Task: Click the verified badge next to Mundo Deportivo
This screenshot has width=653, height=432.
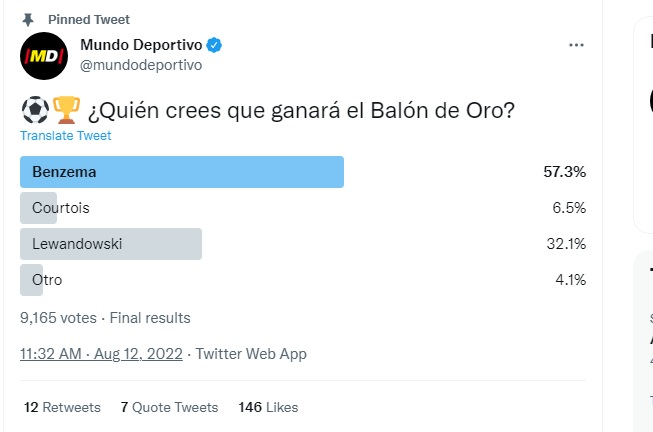Action: pos(215,46)
